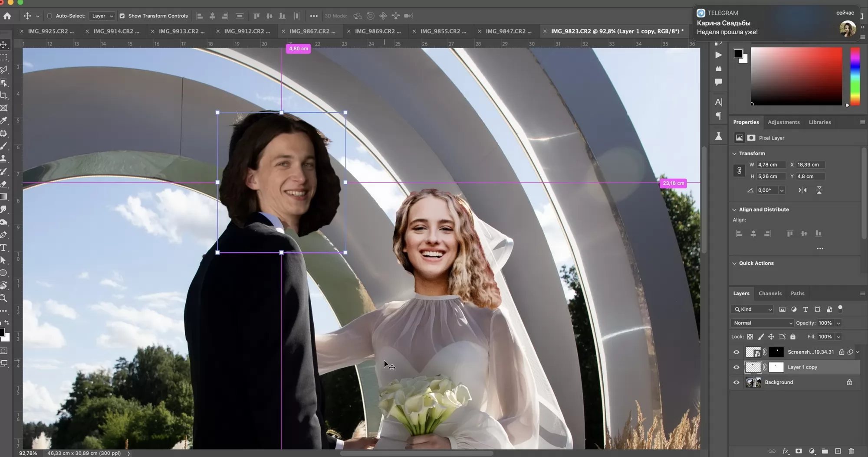The height and width of the screenshot is (457, 868).
Task: Select the Polygonal Lasso tool
Action: point(4,70)
